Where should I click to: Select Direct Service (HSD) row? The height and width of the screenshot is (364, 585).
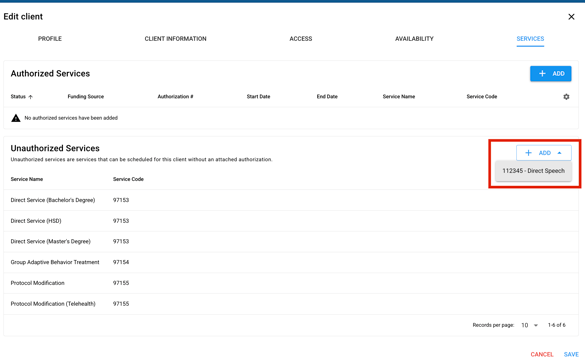291,221
